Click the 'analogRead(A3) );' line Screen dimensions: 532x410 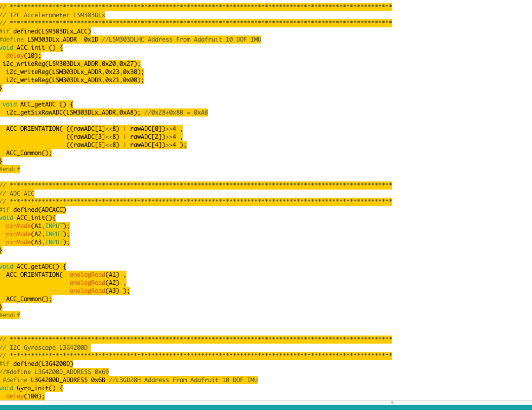click(100, 291)
